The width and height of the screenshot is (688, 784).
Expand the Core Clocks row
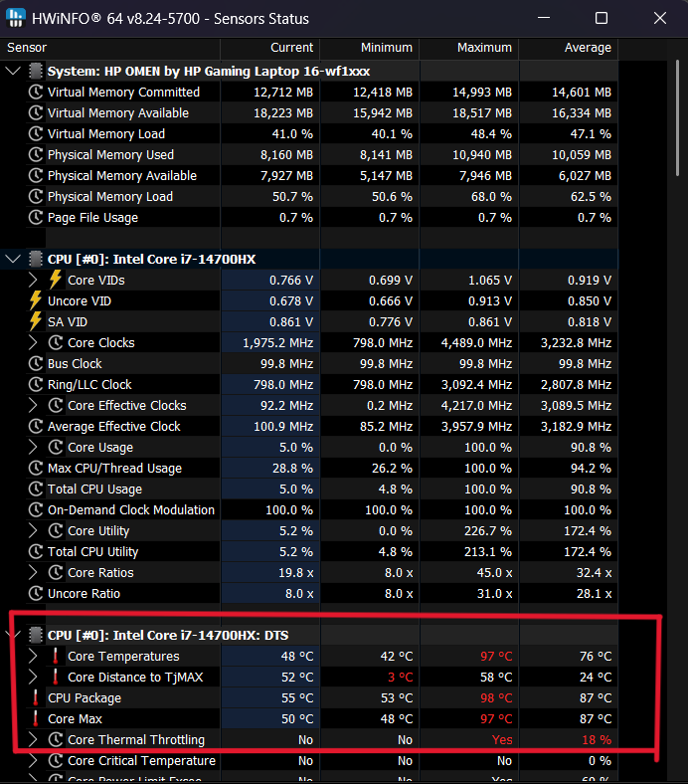[33, 343]
